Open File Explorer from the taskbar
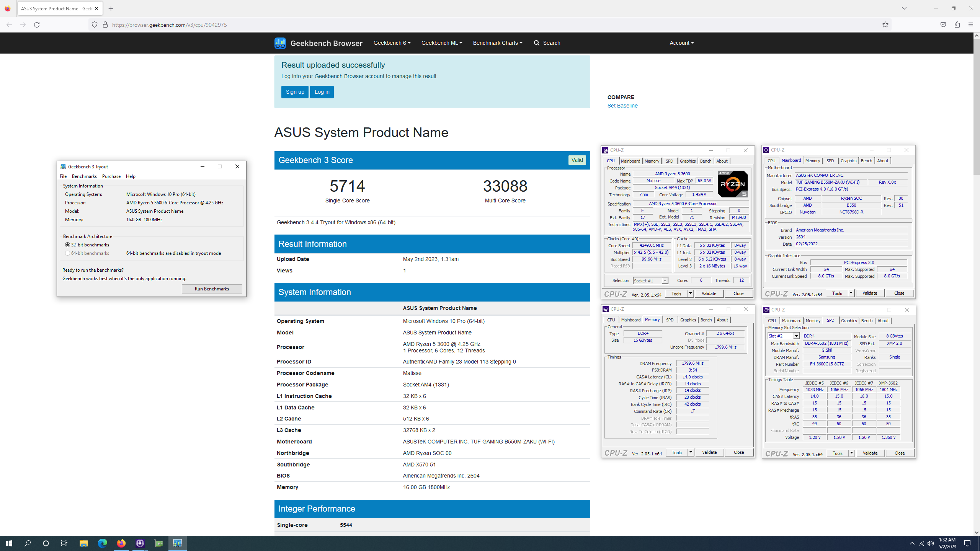This screenshot has height=551, width=980. tap(83, 543)
